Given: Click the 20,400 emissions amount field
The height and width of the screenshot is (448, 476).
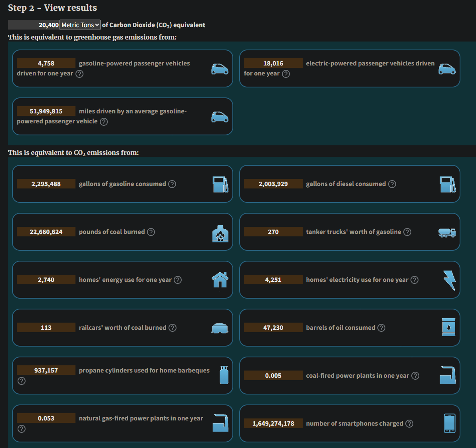Looking at the screenshot, I should [34, 25].
